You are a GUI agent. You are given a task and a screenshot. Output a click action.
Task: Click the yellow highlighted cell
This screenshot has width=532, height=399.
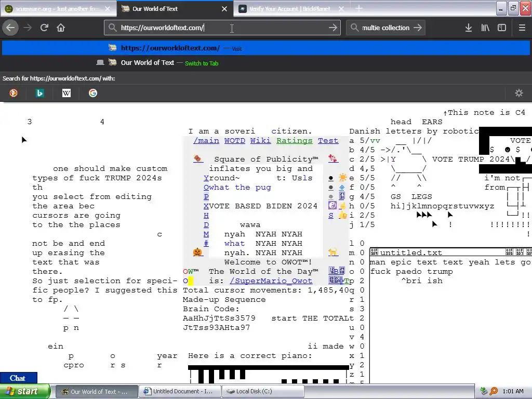tap(191, 281)
